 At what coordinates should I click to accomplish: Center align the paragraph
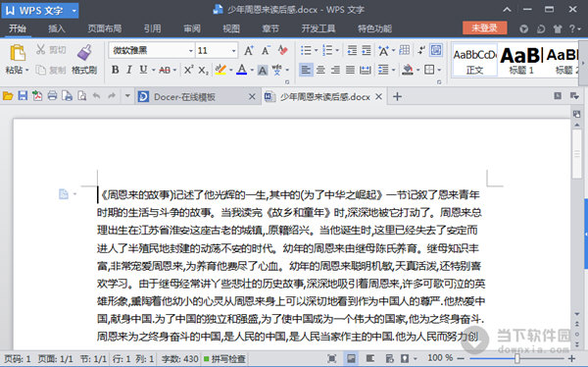point(320,70)
